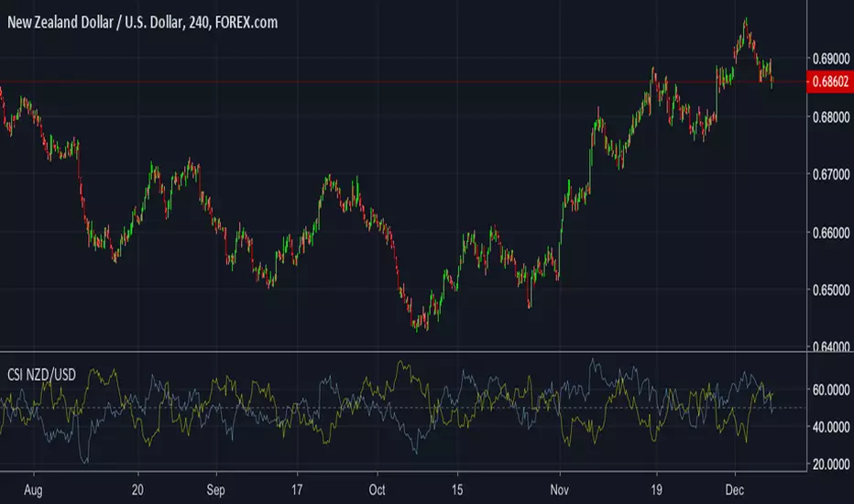Screen dimensions: 854x504
Task: Select the red current price label 0.68602
Action: (830, 82)
